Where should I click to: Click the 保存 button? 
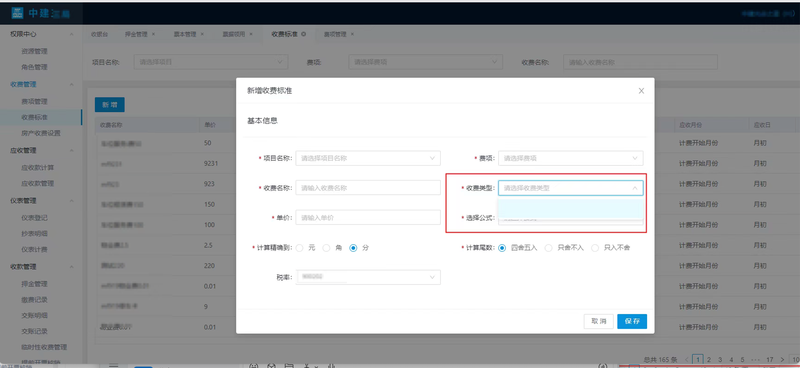point(632,322)
